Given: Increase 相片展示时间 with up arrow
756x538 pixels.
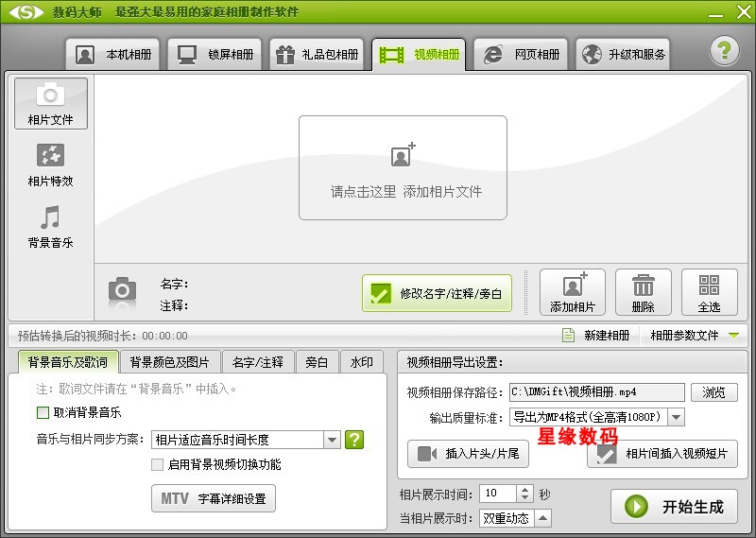Looking at the screenshot, I should 525,489.
